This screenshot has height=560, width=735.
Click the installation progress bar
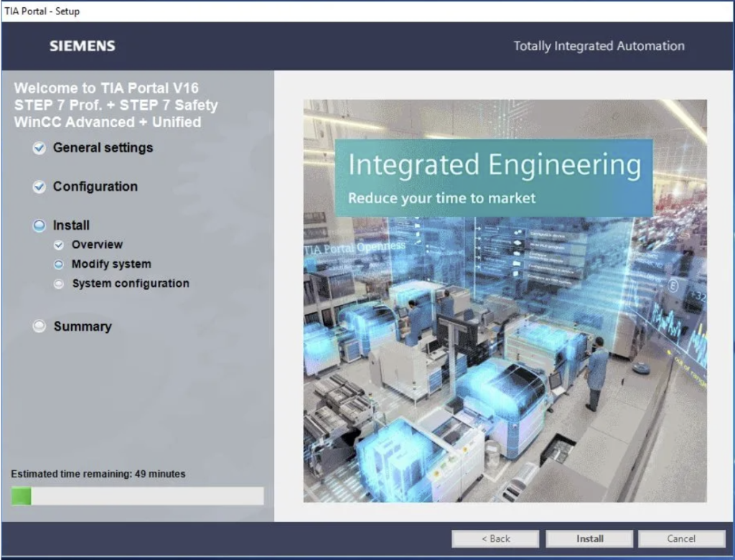[x=137, y=496]
